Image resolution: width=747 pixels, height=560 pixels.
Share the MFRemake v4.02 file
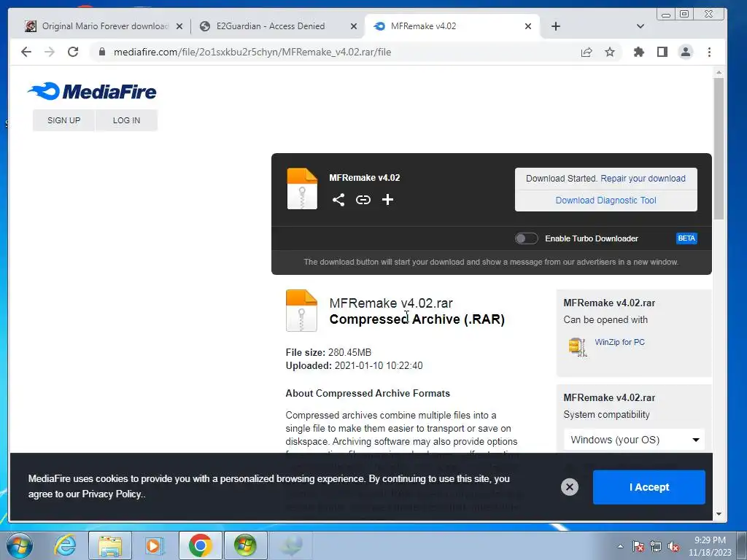coord(338,200)
